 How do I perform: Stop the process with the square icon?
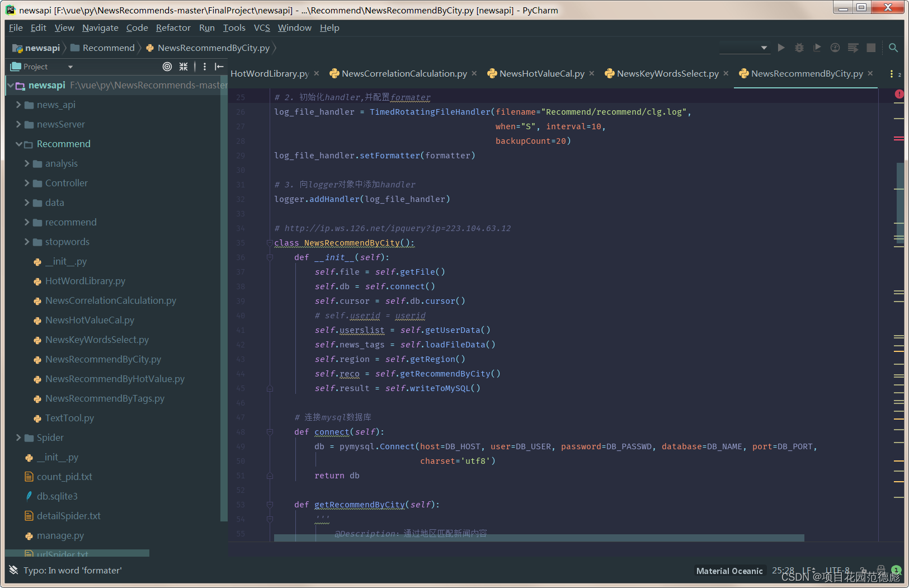pyautogui.click(x=871, y=48)
